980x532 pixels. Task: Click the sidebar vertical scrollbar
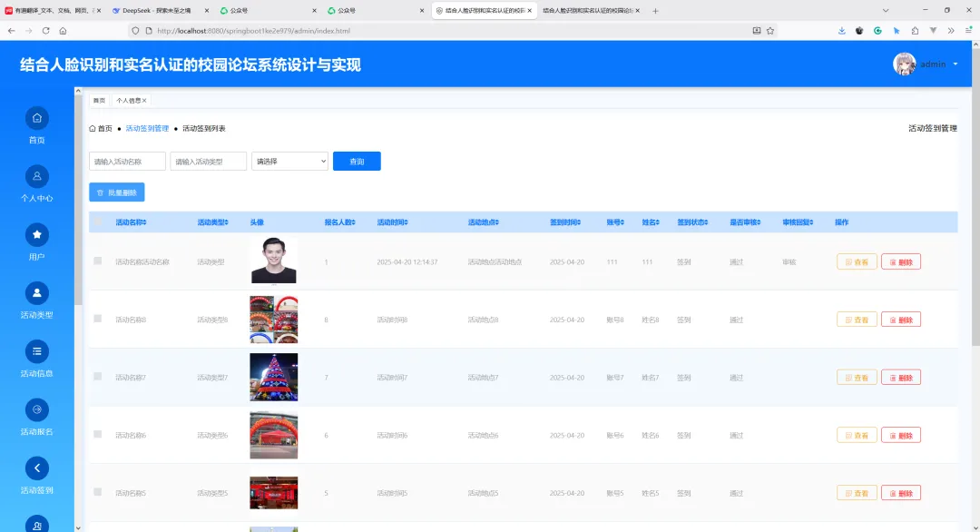[78, 200]
